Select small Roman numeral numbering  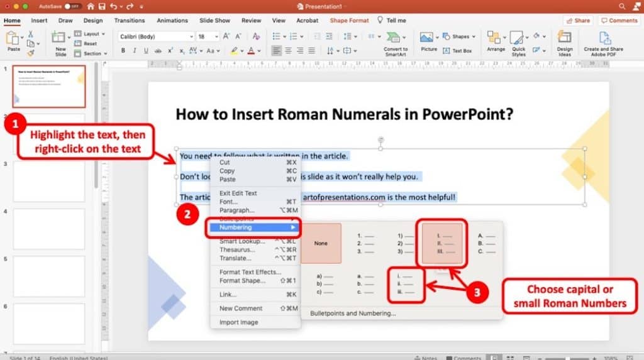click(406, 284)
